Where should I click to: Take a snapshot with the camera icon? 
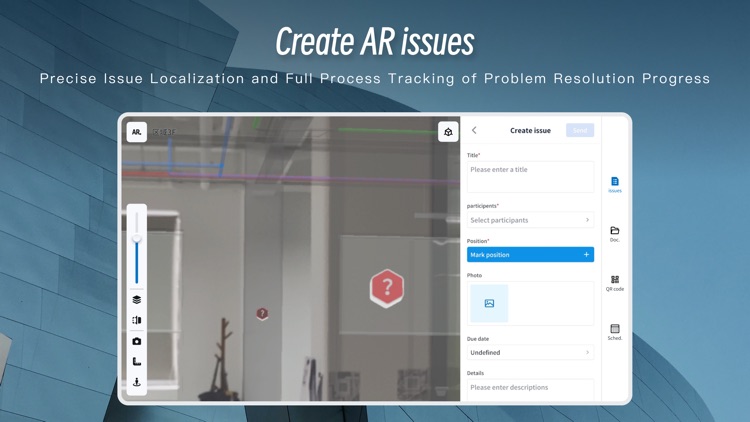click(137, 341)
